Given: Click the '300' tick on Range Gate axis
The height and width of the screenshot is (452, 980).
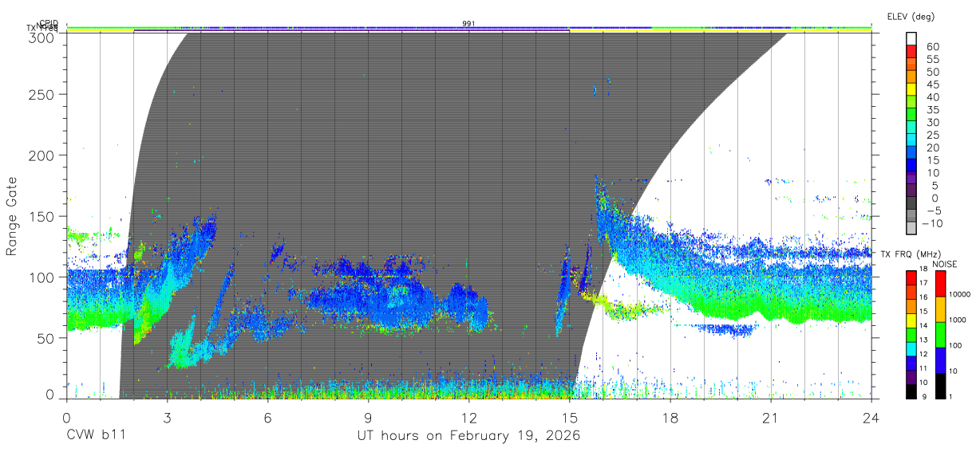Looking at the screenshot, I should (41, 37).
